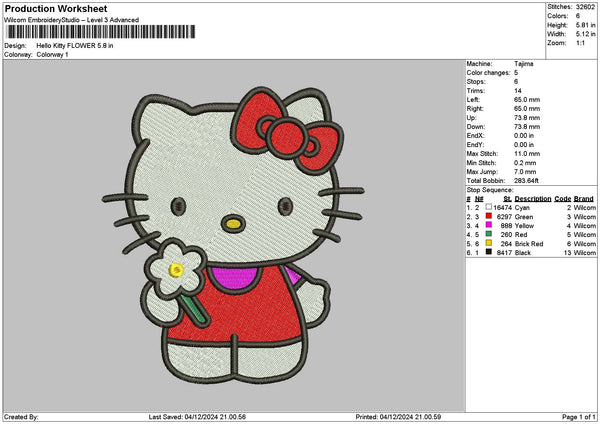The width and height of the screenshot is (600, 424).
Task: Click the Total Bobbin value '283.64ft'
Action: (526, 181)
